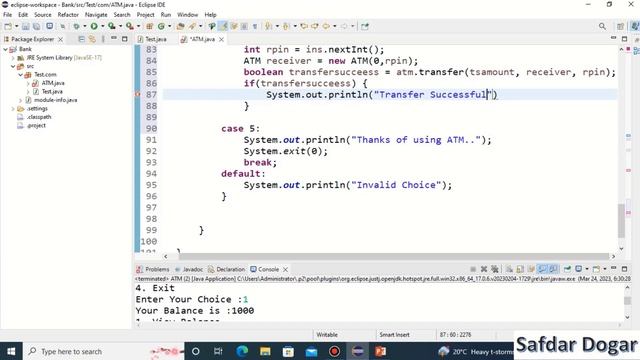Switch to the Problems tab
This screenshot has width=640, height=360.
[153, 269]
